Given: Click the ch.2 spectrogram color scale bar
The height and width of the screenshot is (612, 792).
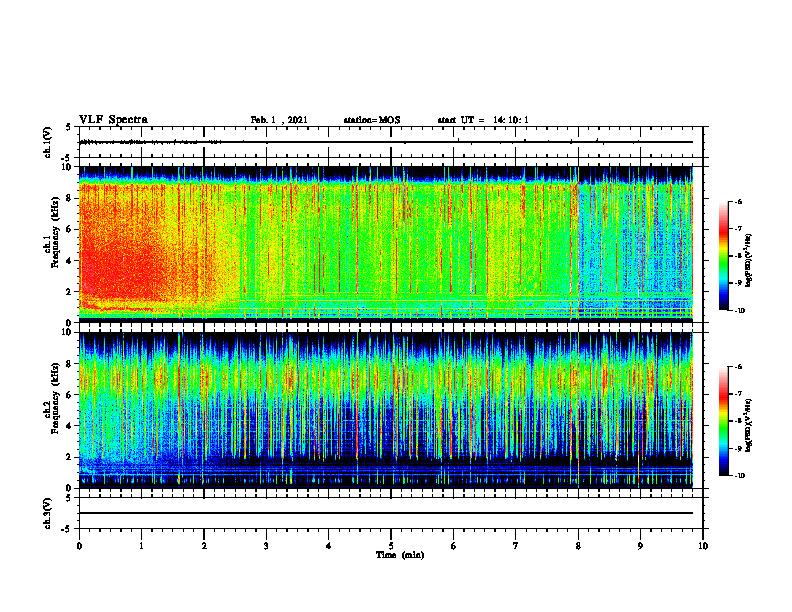Looking at the screenshot, I should click(724, 421).
